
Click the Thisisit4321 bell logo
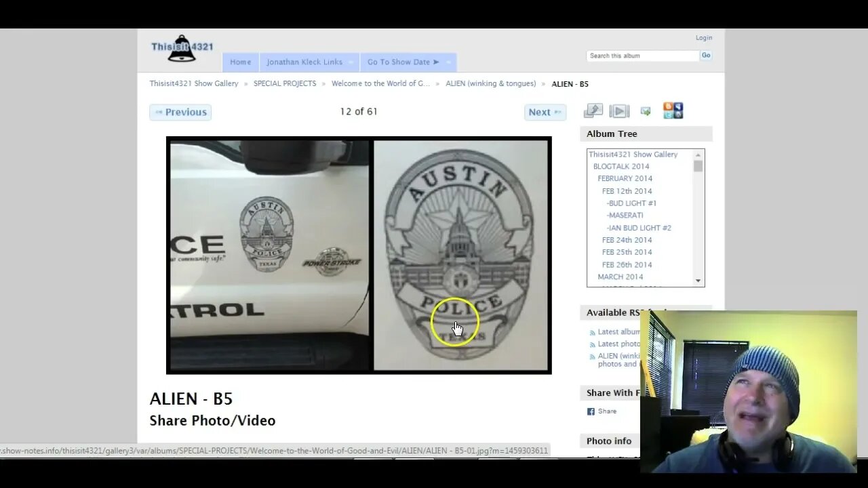click(x=182, y=48)
